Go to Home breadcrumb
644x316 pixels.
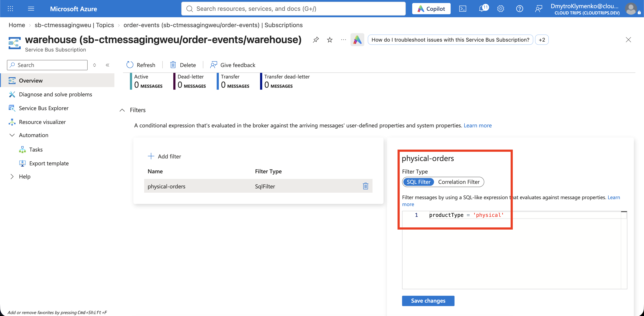tap(17, 25)
